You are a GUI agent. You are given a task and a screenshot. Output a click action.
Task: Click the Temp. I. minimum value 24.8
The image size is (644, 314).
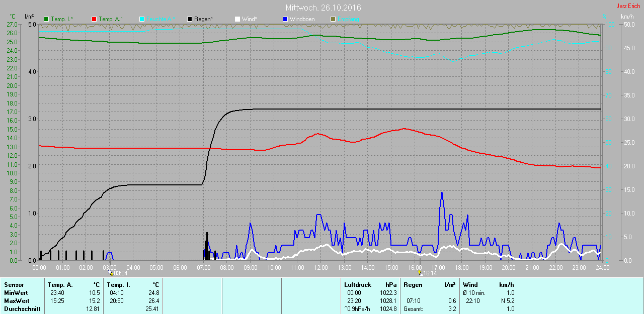tap(153, 293)
